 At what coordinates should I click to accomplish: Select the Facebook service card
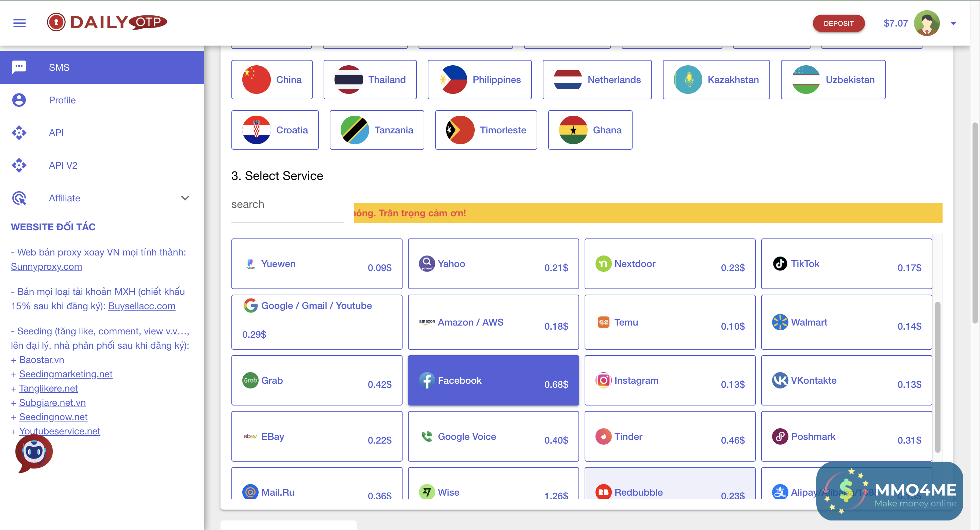coord(493,380)
